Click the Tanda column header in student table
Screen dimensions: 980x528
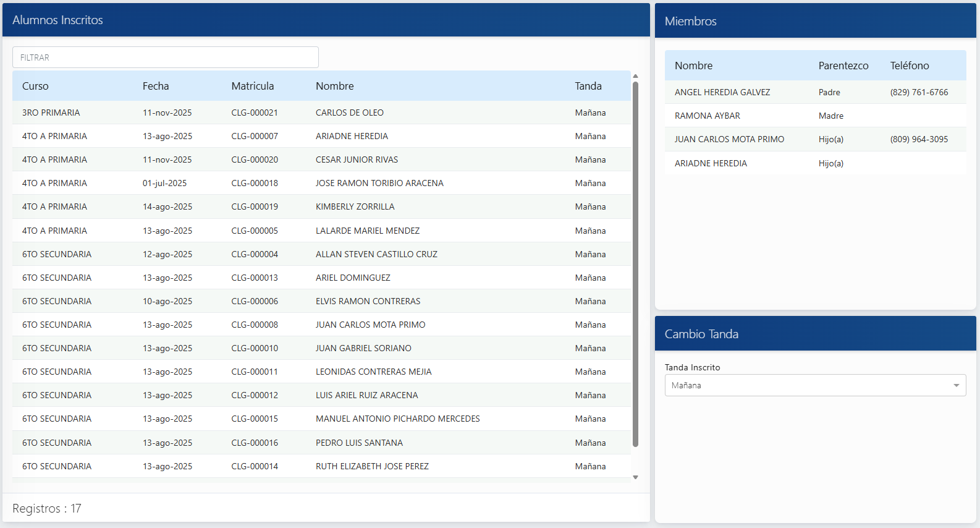(588, 86)
